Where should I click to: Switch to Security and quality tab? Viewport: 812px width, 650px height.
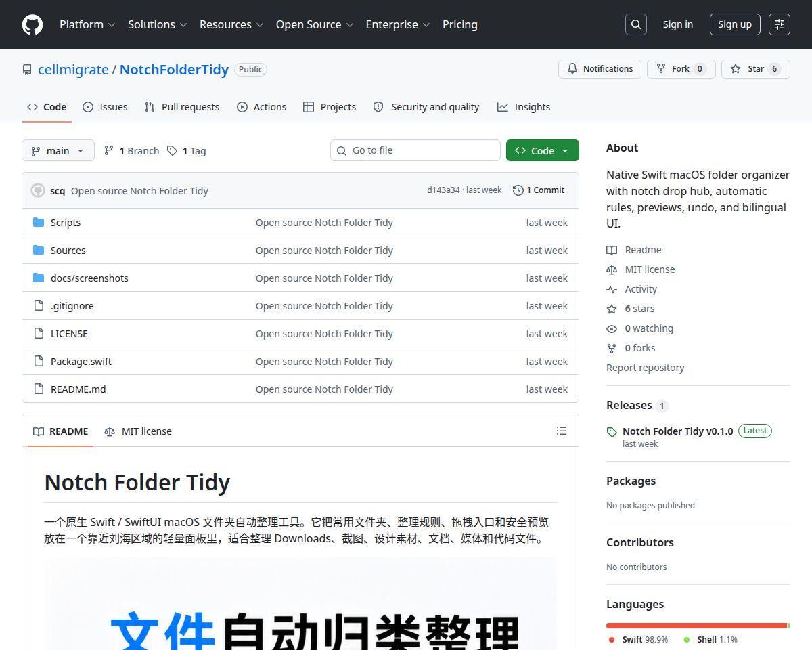[x=426, y=107]
